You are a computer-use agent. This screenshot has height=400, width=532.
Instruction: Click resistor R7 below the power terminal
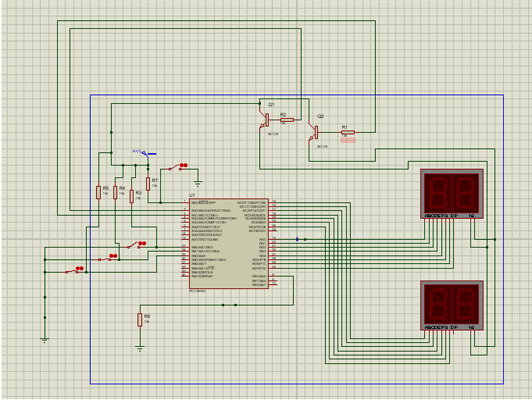(148, 183)
